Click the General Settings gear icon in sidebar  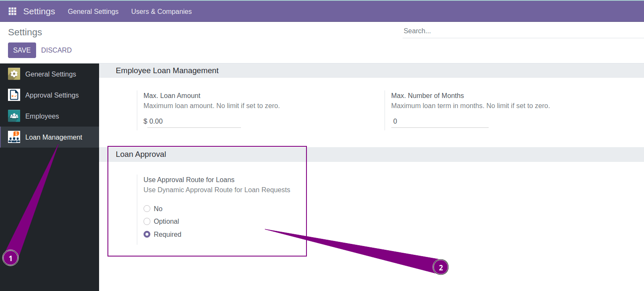(x=14, y=74)
